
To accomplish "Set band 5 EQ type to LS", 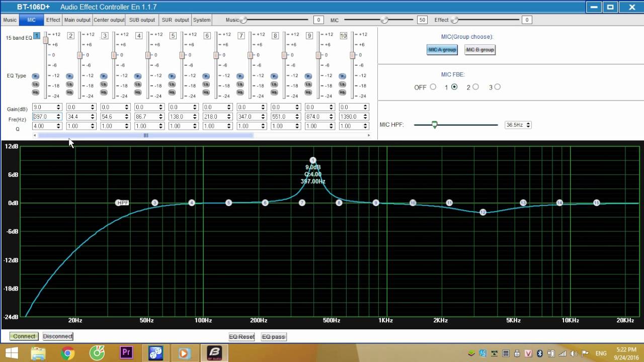I will pyautogui.click(x=172, y=84).
